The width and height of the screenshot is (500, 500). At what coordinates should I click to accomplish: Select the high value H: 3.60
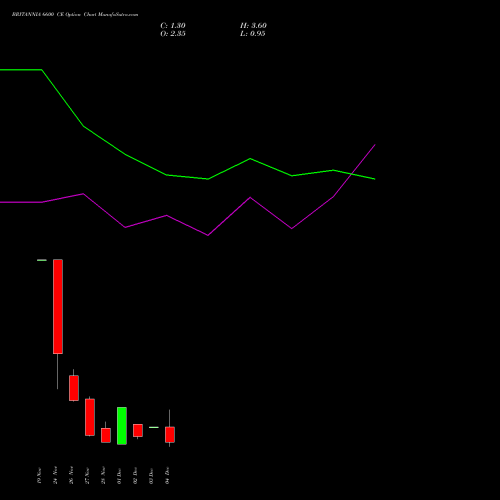(253, 26)
